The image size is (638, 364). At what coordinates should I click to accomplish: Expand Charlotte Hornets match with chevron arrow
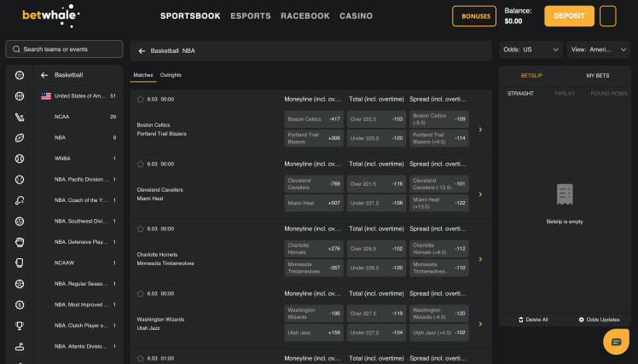pos(481,259)
